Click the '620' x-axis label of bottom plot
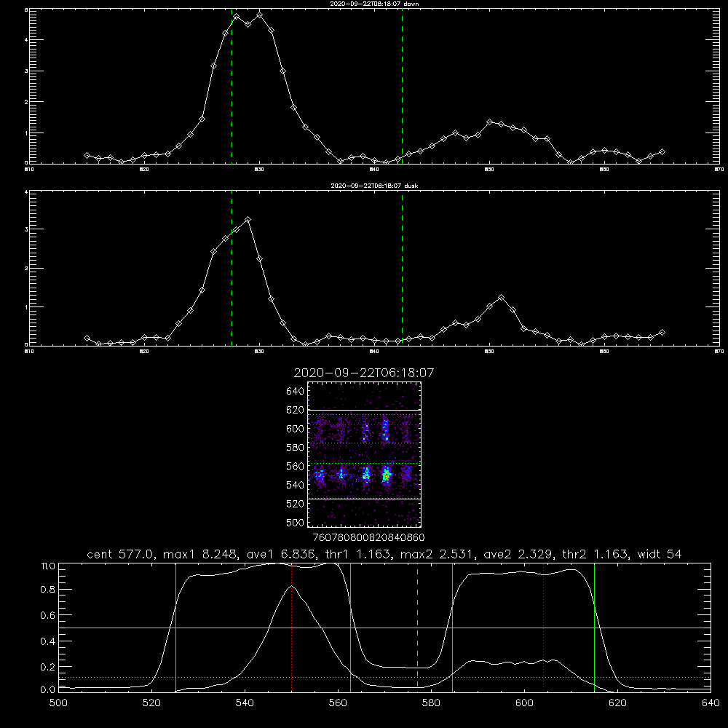The image size is (728, 728). (617, 703)
